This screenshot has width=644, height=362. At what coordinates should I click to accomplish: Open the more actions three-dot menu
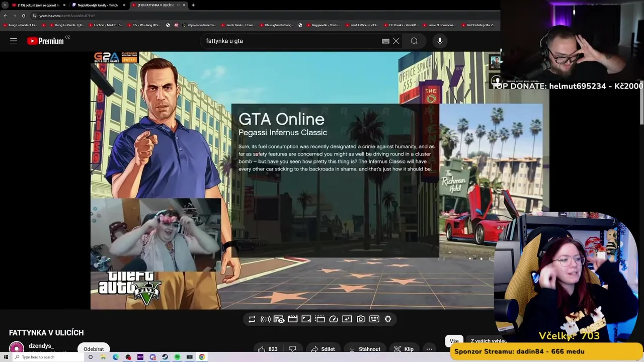pos(429,349)
